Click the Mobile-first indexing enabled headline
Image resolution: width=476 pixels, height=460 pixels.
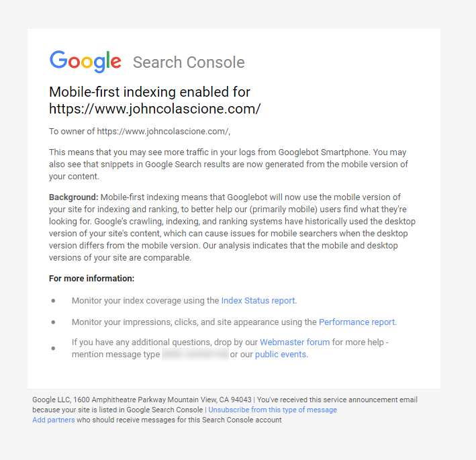click(150, 92)
